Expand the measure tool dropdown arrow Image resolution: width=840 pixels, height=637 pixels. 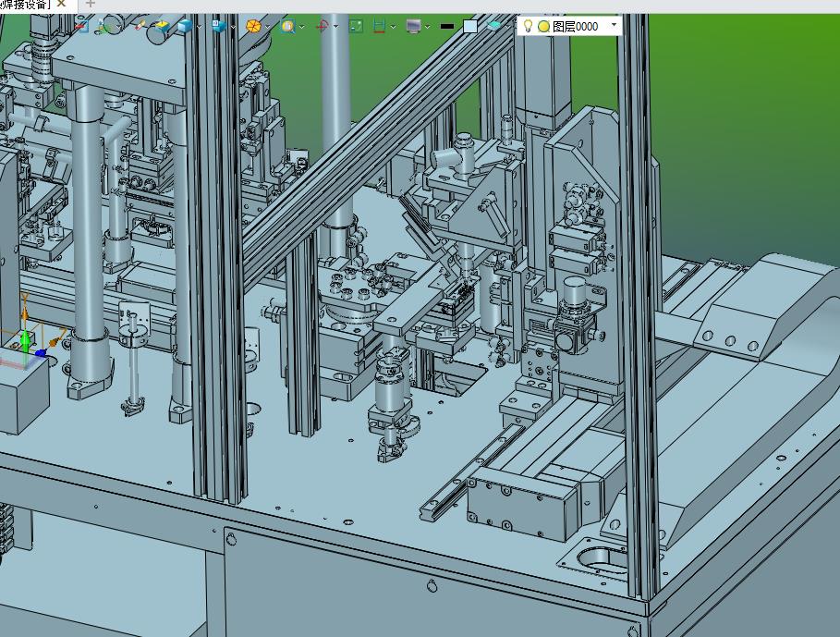394,26
